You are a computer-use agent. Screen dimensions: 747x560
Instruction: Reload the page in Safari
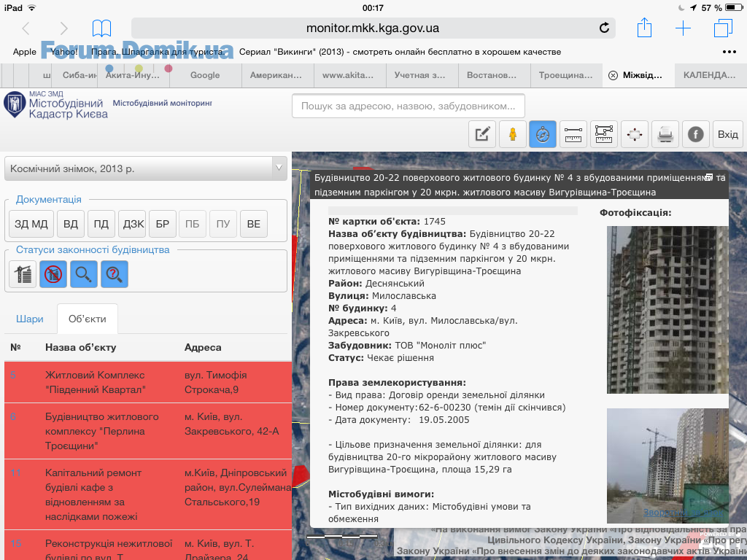(604, 28)
